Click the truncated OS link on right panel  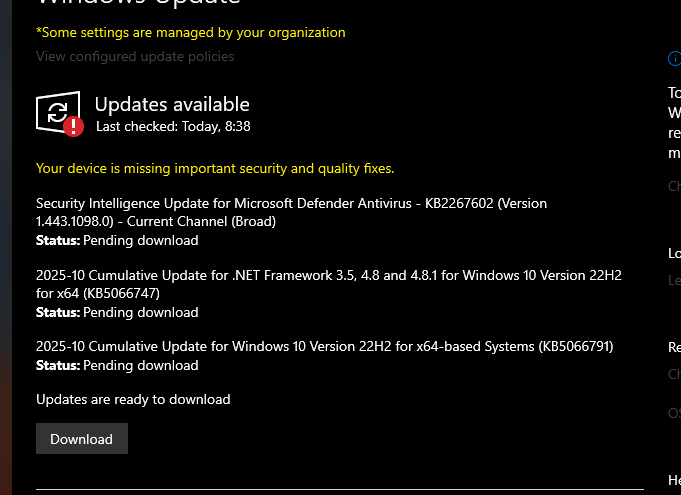(674, 413)
